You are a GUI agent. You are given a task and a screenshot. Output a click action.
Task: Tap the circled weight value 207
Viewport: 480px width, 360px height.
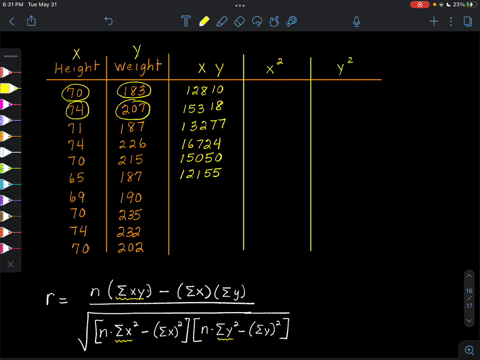[133, 109]
